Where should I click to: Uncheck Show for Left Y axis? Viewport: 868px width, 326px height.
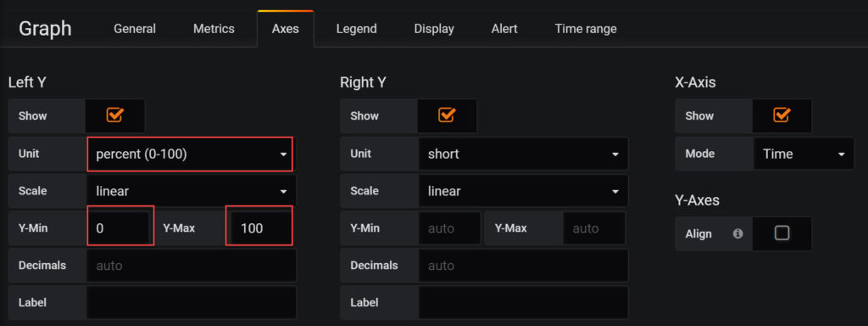(x=115, y=115)
